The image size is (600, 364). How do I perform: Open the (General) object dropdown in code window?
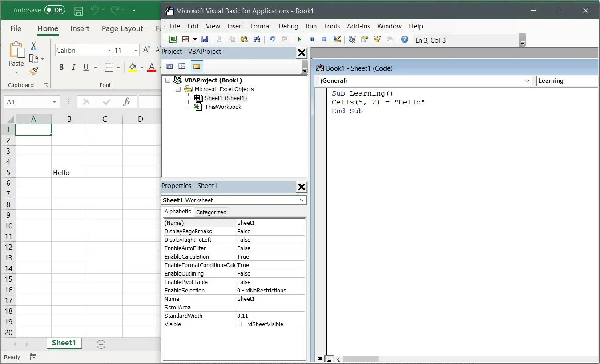click(x=527, y=81)
